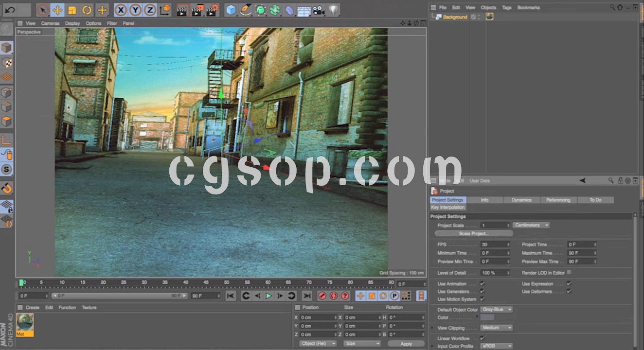
Task: Open the Create menu in Material Manager
Action: point(33,308)
